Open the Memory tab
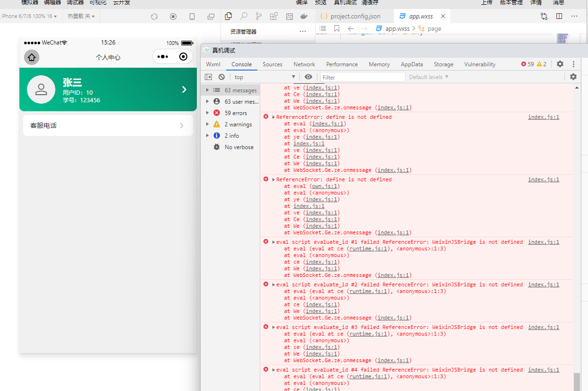 (379, 64)
